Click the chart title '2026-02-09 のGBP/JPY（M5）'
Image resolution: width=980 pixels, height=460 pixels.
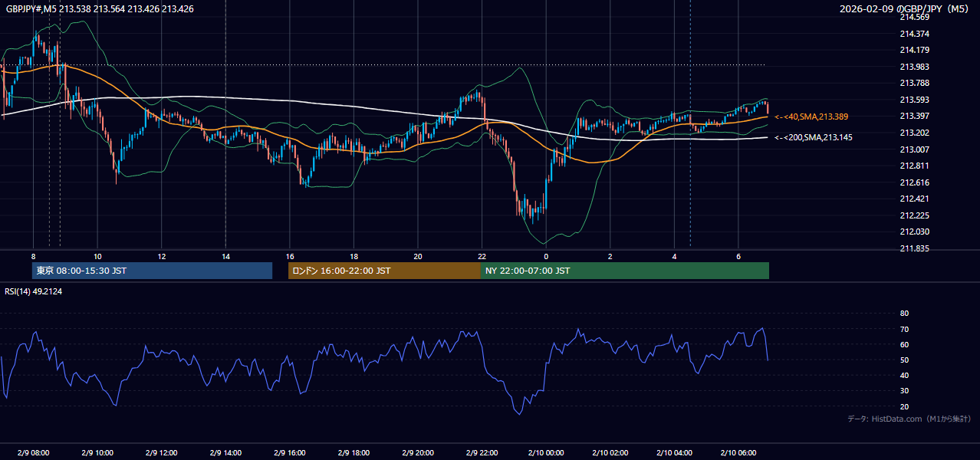[906, 9]
